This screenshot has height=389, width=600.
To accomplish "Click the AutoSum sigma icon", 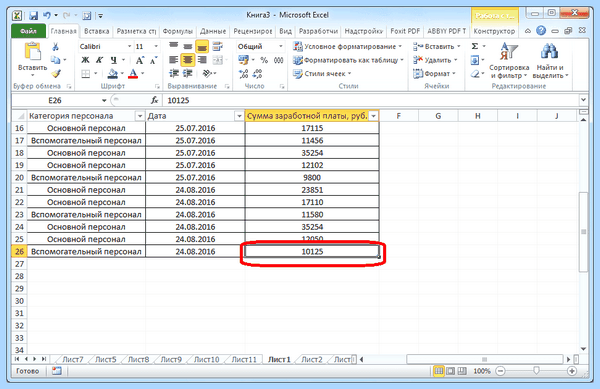I will pyautogui.click(x=475, y=46).
